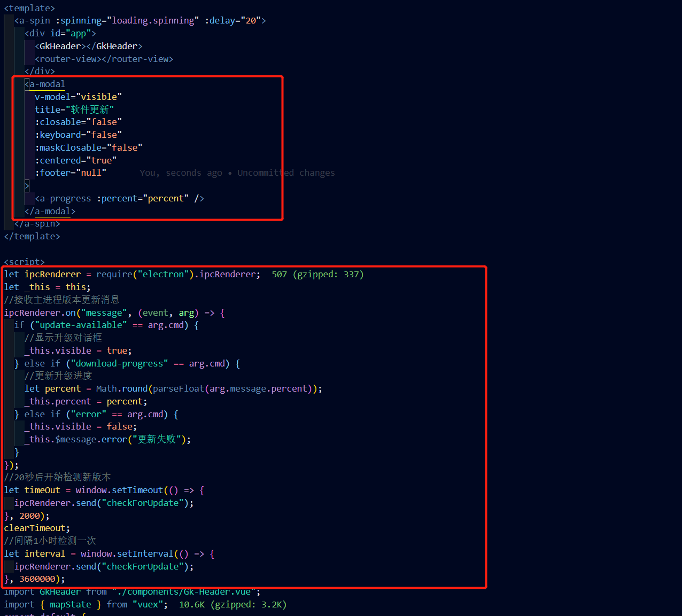Click the :footer="null" attribute

click(71, 173)
